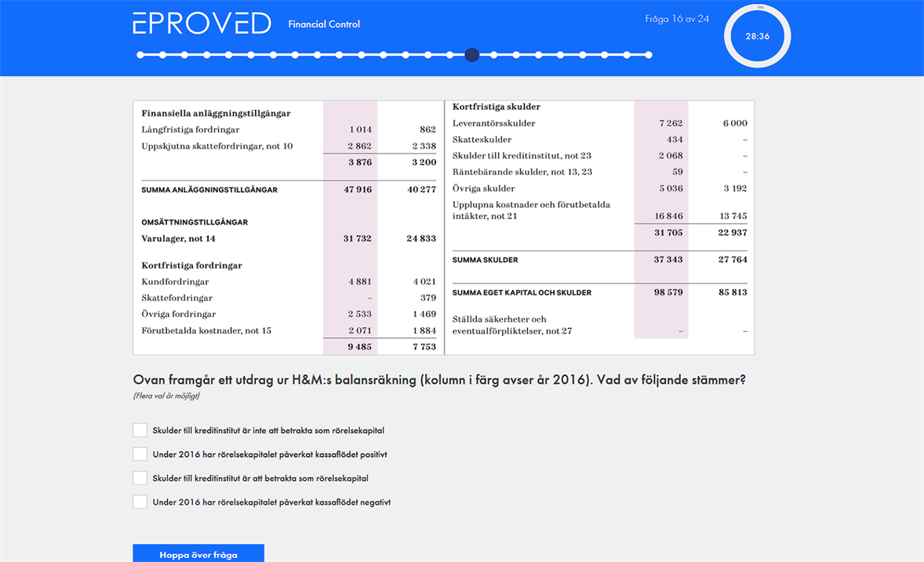This screenshot has height=562, width=924.
Task: Click the 'Fråga 16 av 24' counter
Action: point(676,19)
